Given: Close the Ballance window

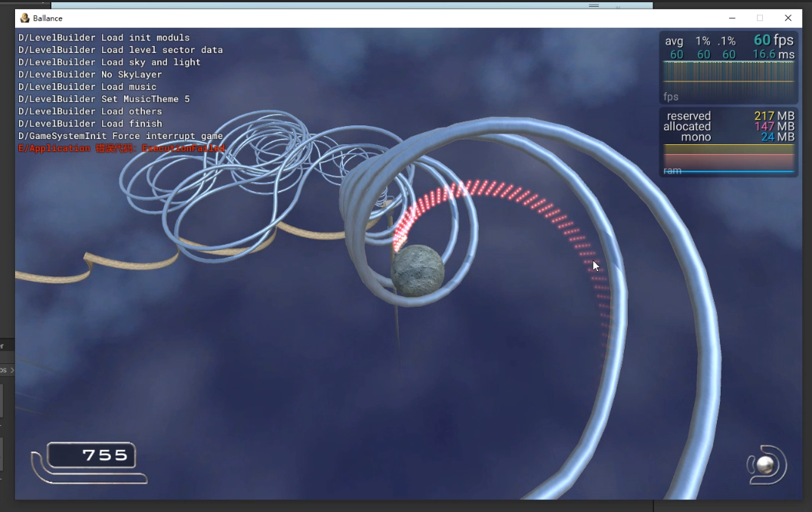Looking at the screenshot, I should pos(788,18).
